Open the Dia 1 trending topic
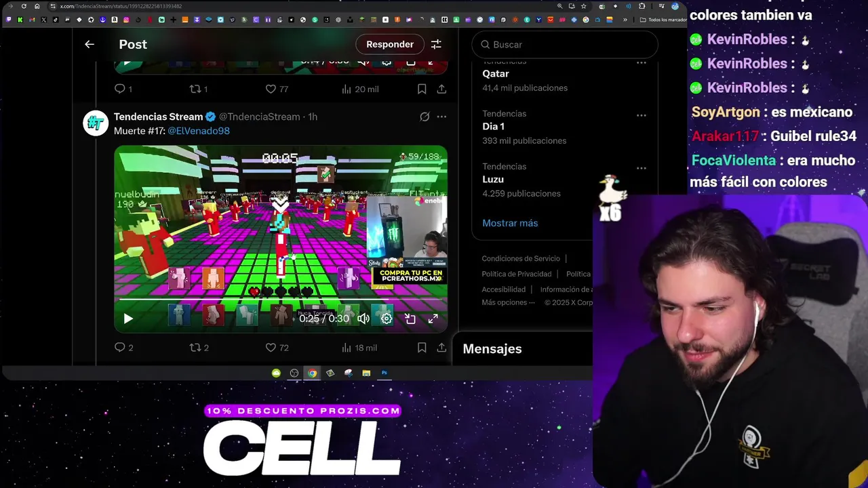 click(x=493, y=126)
